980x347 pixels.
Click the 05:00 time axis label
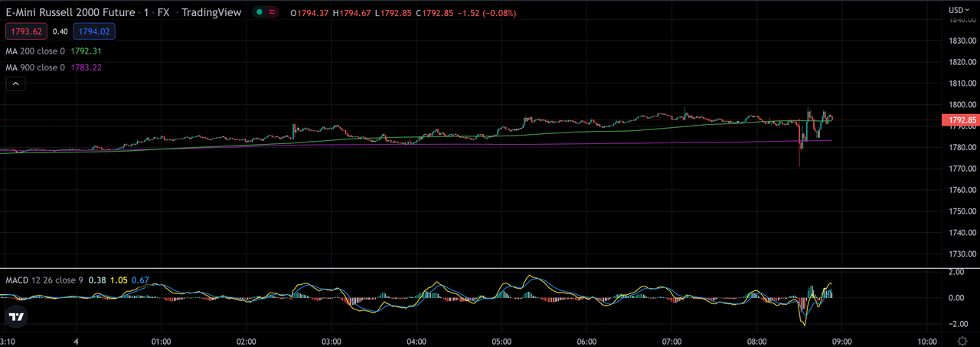pyautogui.click(x=501, y=341)
